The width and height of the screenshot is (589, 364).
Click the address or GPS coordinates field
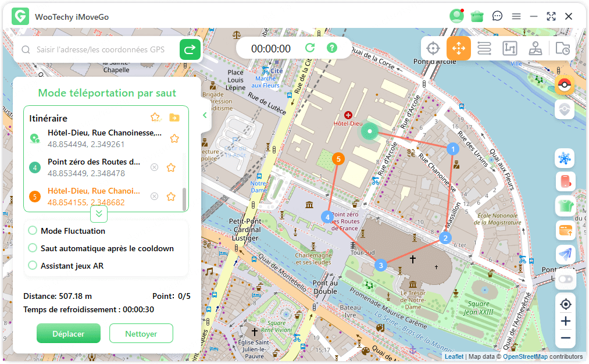100,50
